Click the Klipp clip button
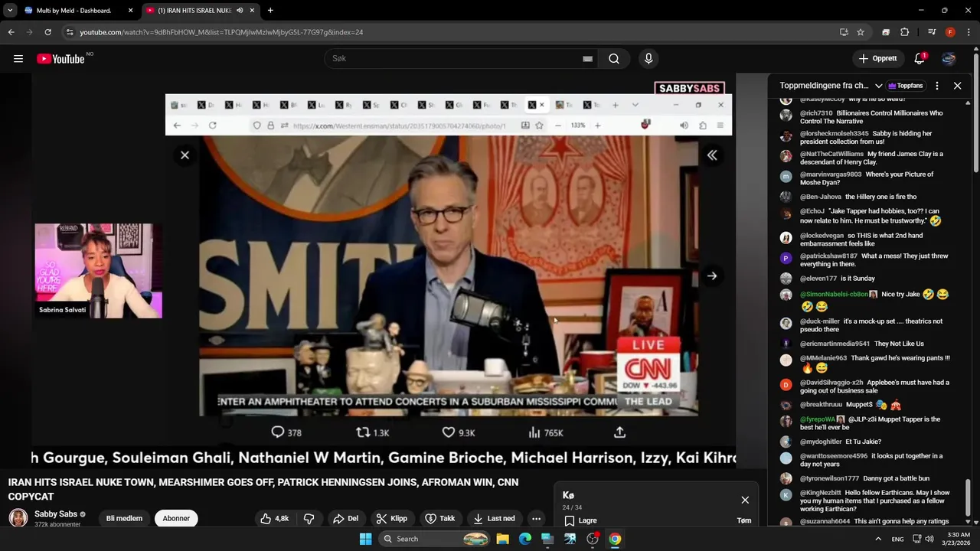This screenshot has width=980, height=551. point(391,518)
